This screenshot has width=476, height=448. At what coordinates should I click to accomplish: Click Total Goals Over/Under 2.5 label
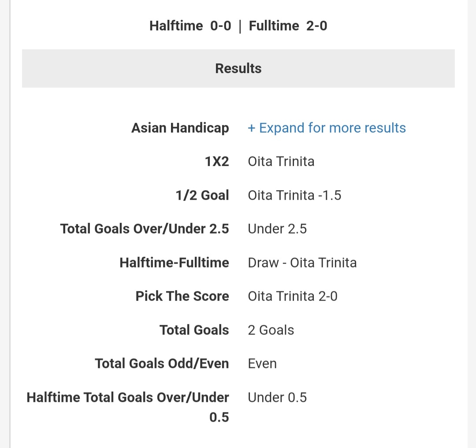(145, 229)
